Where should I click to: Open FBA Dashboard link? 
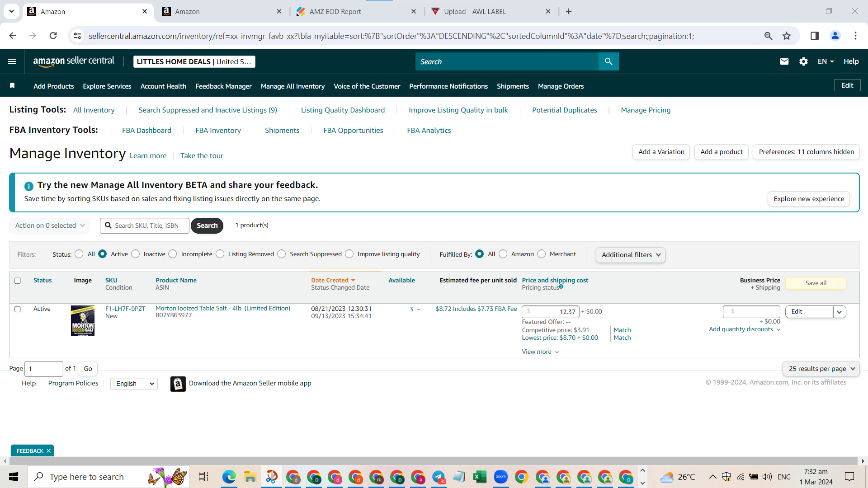pos(147,131)
